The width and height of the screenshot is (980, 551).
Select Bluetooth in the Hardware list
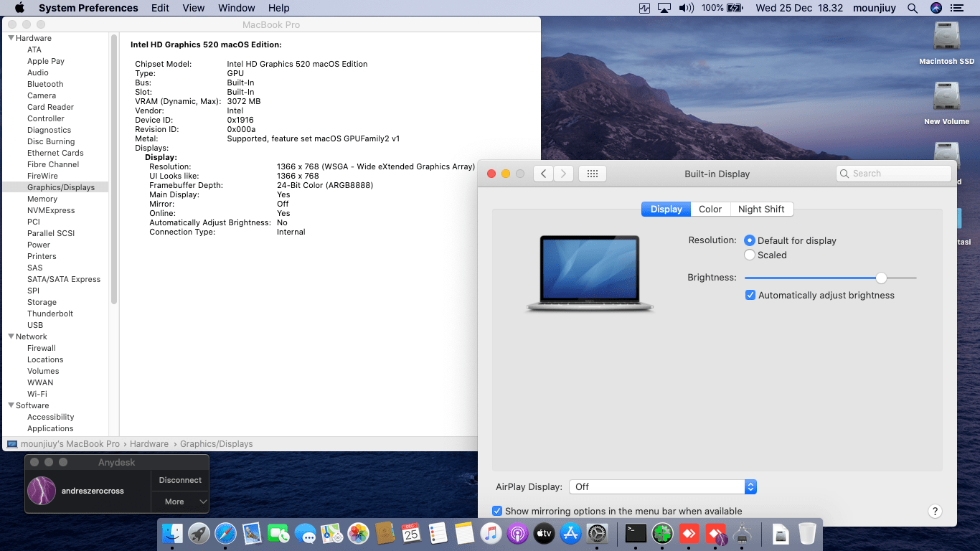coord(45,84)
